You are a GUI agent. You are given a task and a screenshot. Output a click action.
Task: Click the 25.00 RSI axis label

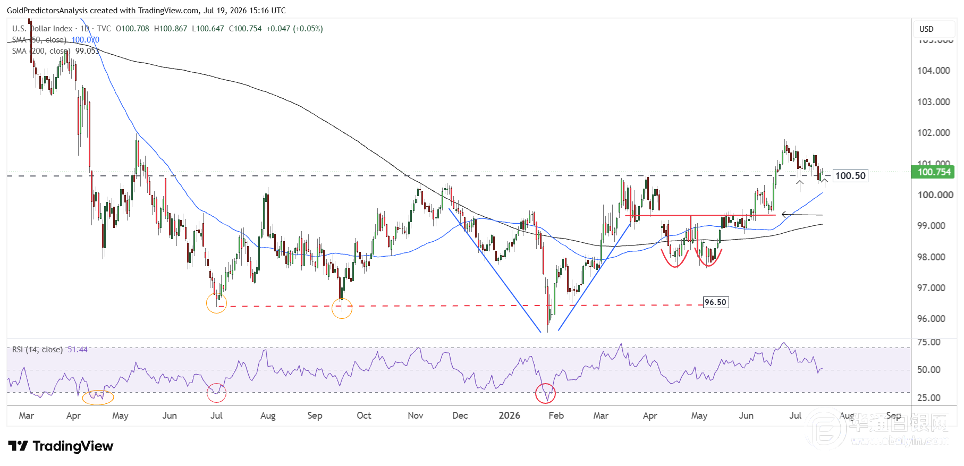coord(931,398)
